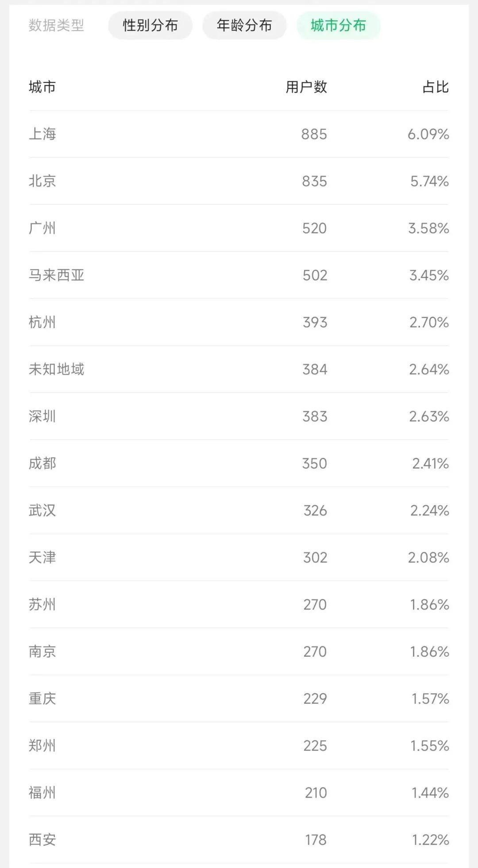478x868 pixels.
Task: Click the 数据类型 label
Action: tap(56, 26)
